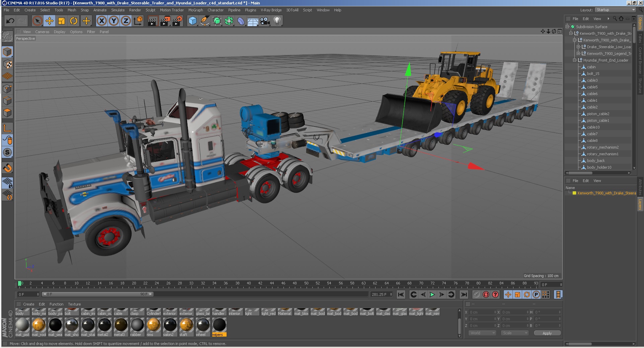Go to end of animation
Image resolution: width=644 pixels, height=348 pixels.
click(464, 294)
